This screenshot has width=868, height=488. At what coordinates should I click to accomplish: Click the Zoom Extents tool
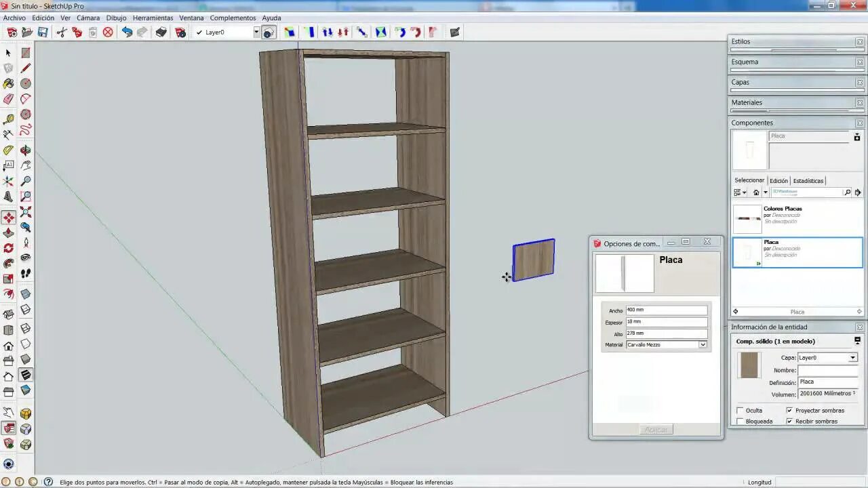click(25, 212)
